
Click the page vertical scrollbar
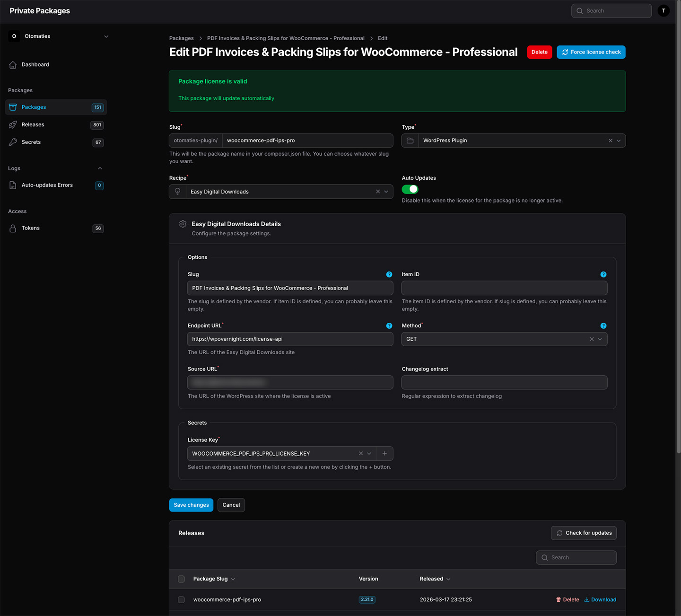tap(678, 227)
